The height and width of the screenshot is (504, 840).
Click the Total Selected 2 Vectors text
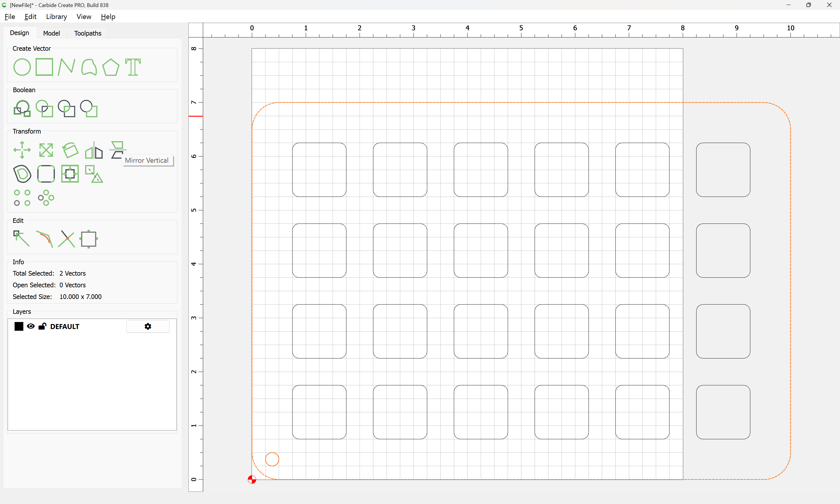coord(49,273)
